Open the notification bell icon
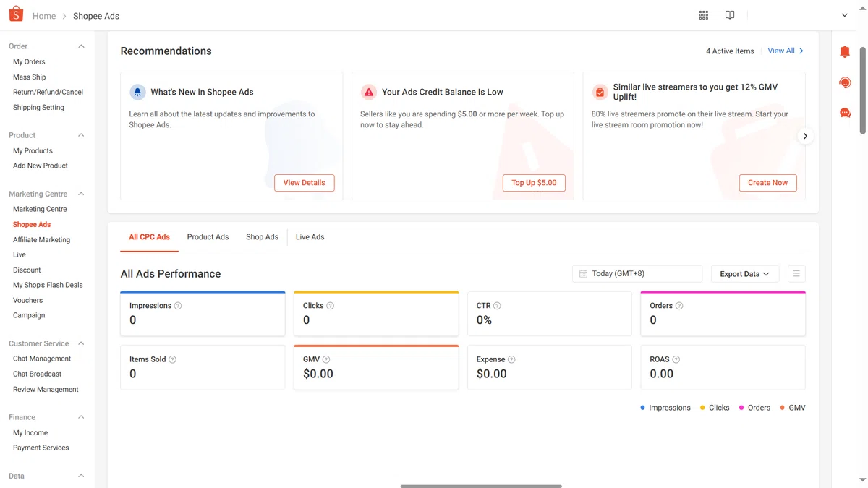 (x=845, y=52)
